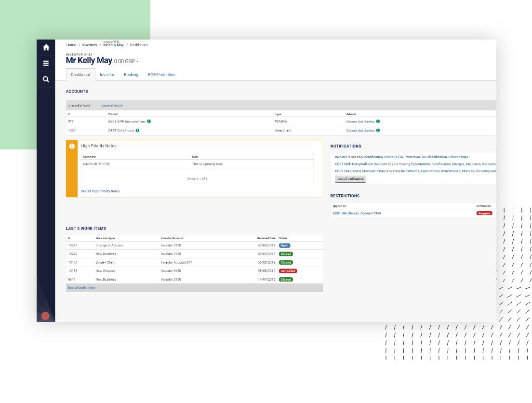This screenshot has height=403, width=532.
Task: Open the BCE/Protection tab
Action: click(x=161, y=75)
